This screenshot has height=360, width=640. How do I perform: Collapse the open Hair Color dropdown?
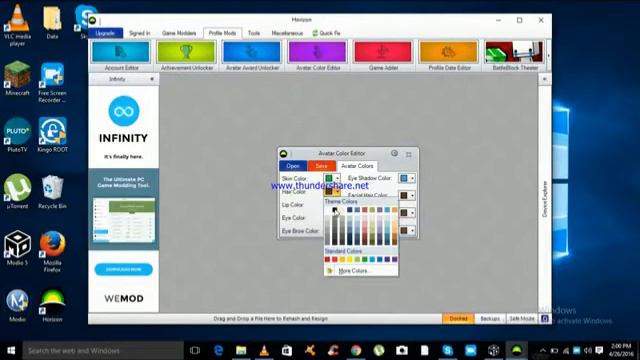[x=337, y=191]
